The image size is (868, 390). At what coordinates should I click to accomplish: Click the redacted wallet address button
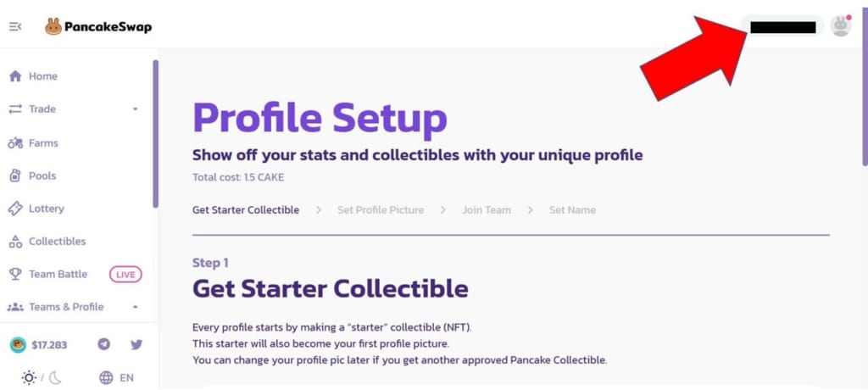[x=782, y=26]
